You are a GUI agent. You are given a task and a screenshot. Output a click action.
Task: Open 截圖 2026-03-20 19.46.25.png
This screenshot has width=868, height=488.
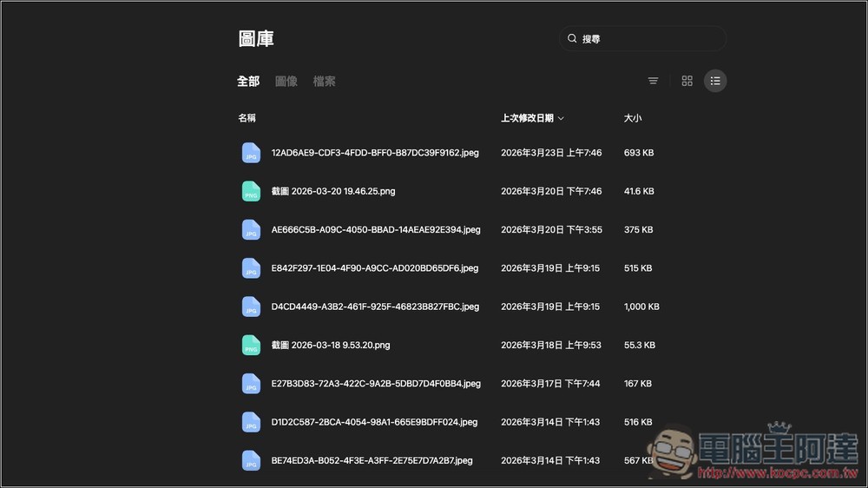click(333, 191)
